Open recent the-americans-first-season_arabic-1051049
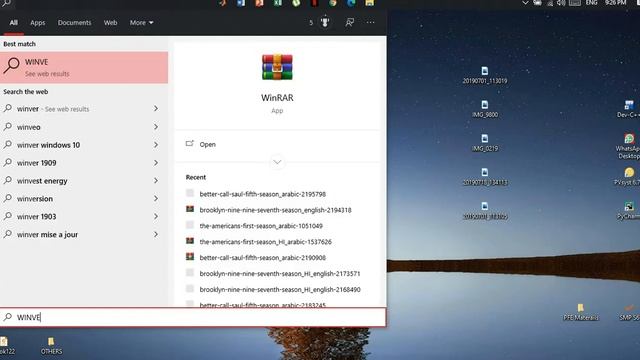Viewport: 640px width, 360px height. click(261, 226)
